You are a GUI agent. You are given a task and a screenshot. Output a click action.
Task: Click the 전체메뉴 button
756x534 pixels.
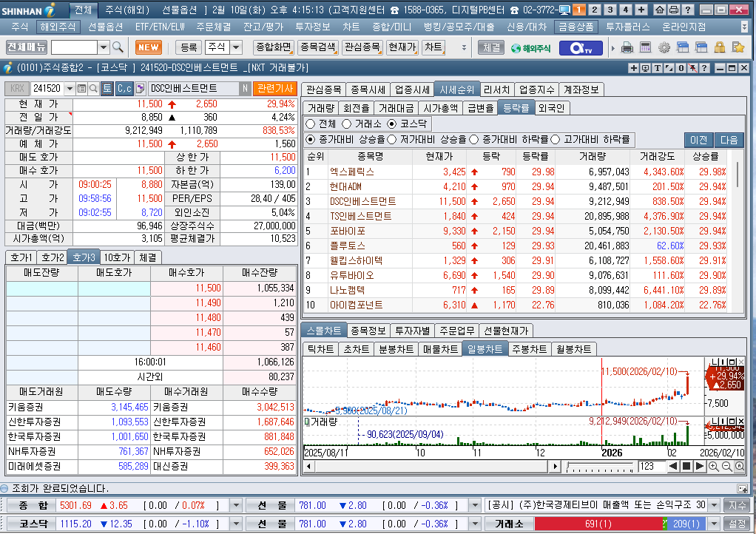[27, 47]
